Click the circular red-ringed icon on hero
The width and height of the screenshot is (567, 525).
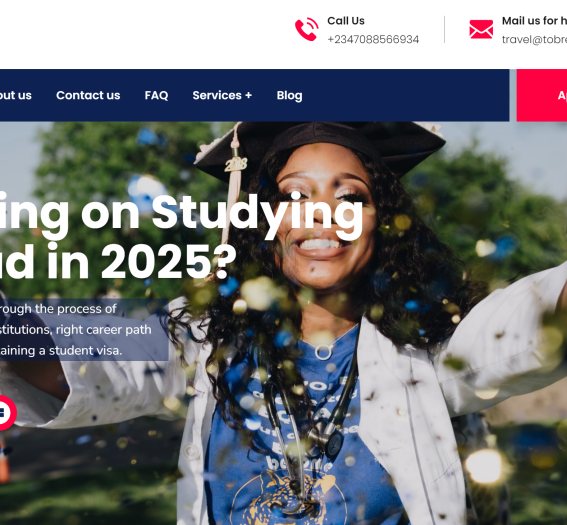click(4, 413)
